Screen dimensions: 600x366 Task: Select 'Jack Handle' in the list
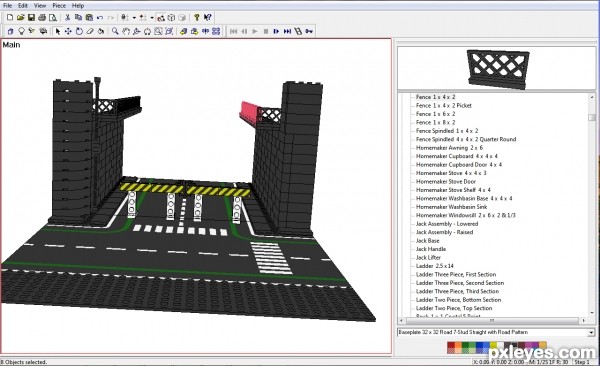[x=431, y=249]
